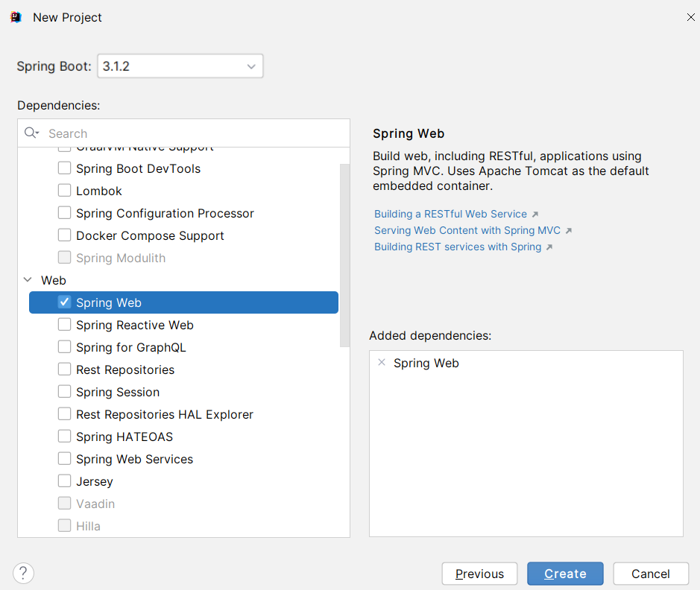Open the help question mark button
Image resolution: width=700 pixels, height=590 pixels.
pos(23,573)
